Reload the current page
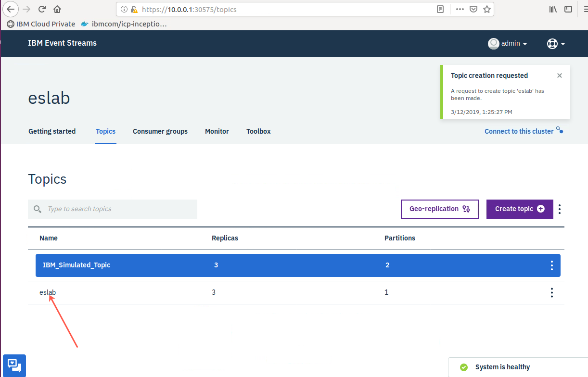This screenshot has width=588, height=377. 42,9
